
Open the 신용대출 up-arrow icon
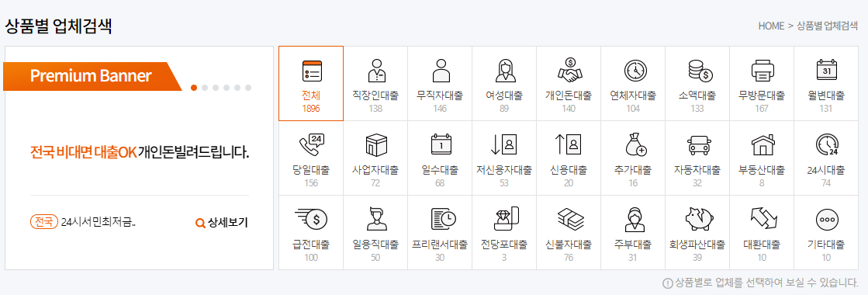569,145
